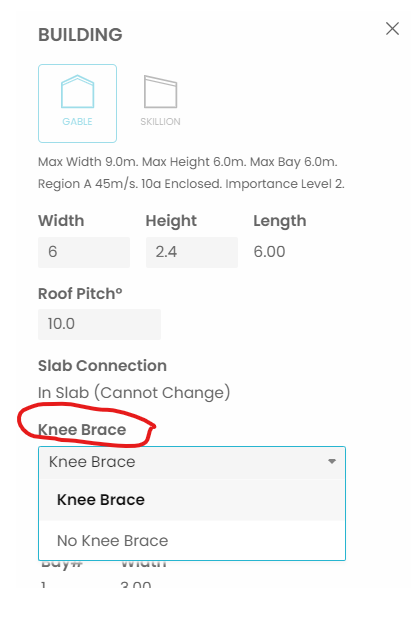Image resolution: width=415 pixels, height=622 pixels.
Task: Click the SKILLION text label
Action: [x=160, y=121]
